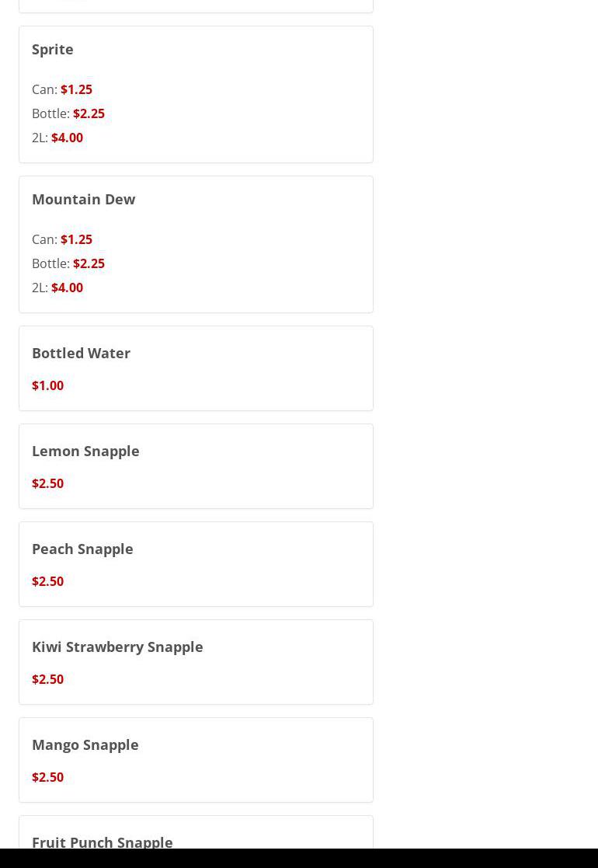Click the Mango Snapple $2.50 price
This screenshot has height=868, width=598.
click(x=47, y=777)
